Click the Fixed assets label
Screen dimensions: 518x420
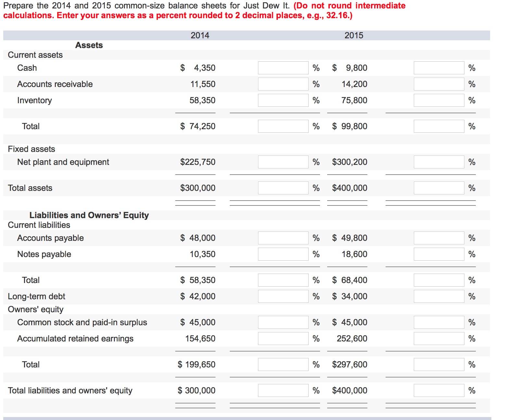pyautogui.click(x=31, y=149)
